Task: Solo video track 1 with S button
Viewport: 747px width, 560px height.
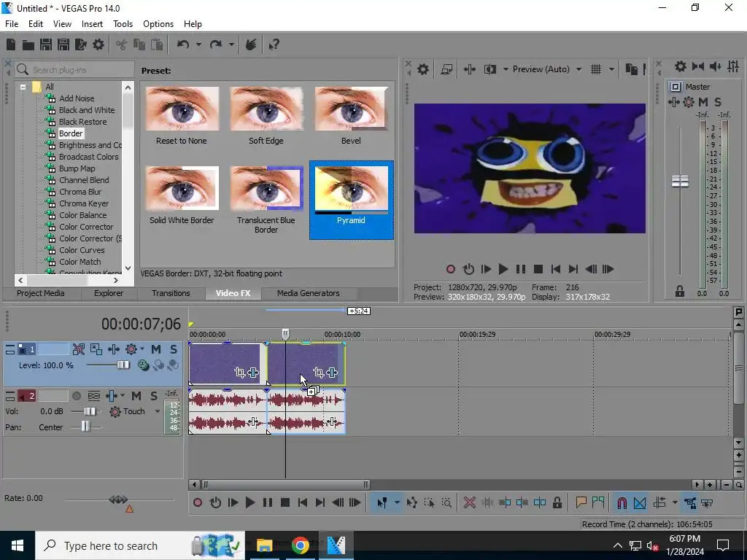Action: pos(174,349)
